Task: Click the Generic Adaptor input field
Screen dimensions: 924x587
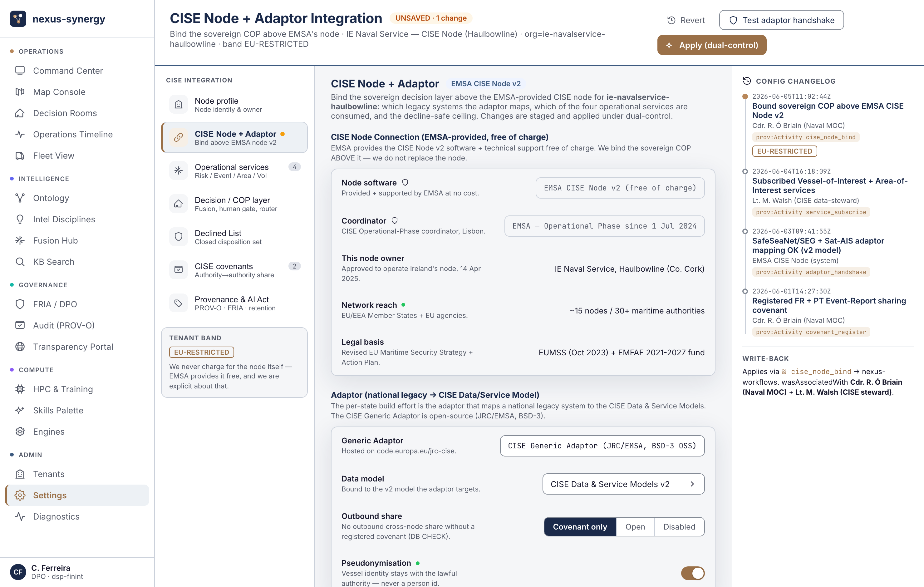Action: pos(602,446)
